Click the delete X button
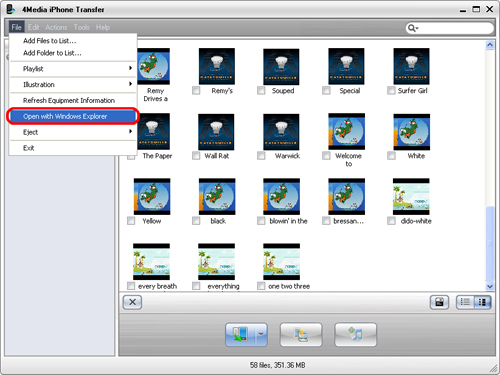This screenshot has height=375, width=500. click(x=132, y=302)
